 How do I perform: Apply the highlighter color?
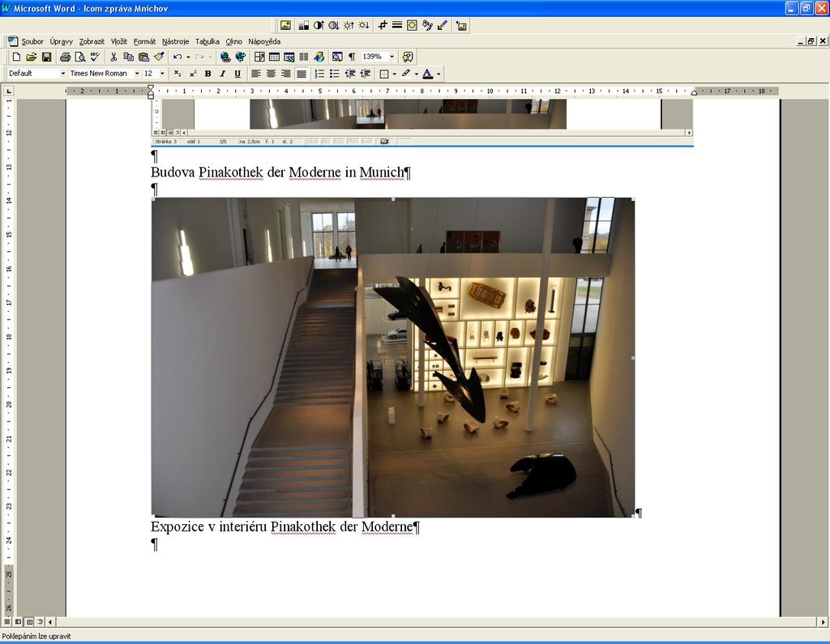pyautogui.click(x=406, y=74)
